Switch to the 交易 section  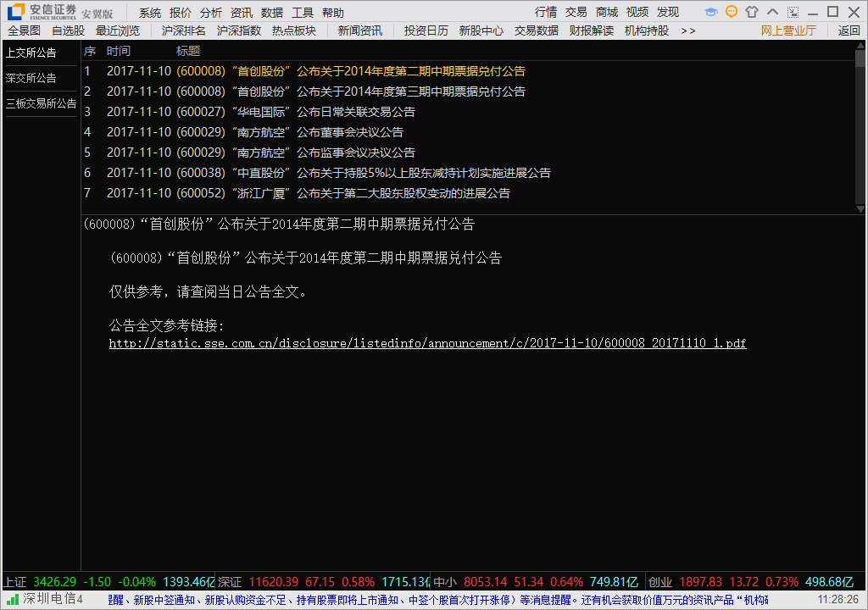[x=576, y=12]
